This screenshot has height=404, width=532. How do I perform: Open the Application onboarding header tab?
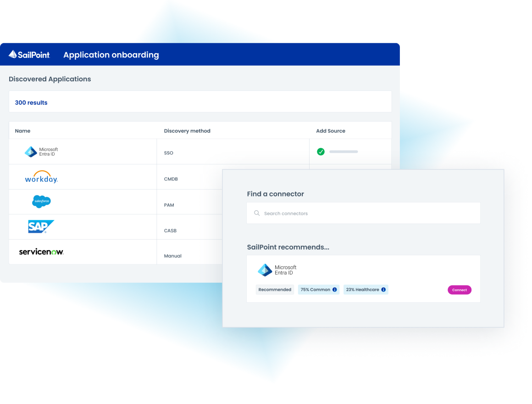tap(111, 54)
